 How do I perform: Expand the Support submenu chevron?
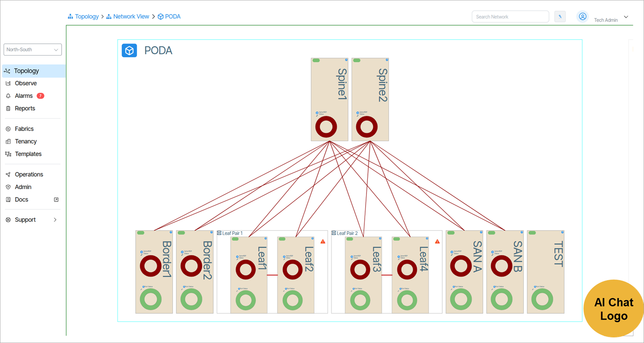55,220
